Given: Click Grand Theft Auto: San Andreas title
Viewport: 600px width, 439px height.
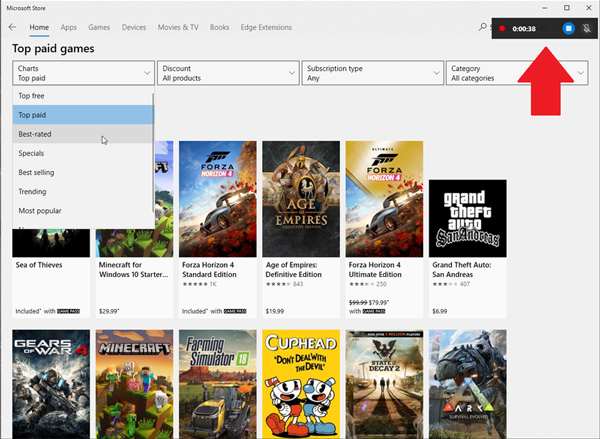Looking at the screenshot, I should pyautogui.click(x=461, y=269).
